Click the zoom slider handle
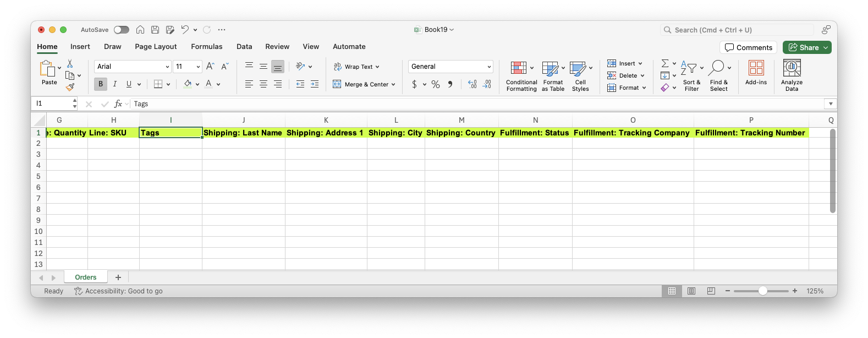 763,291
